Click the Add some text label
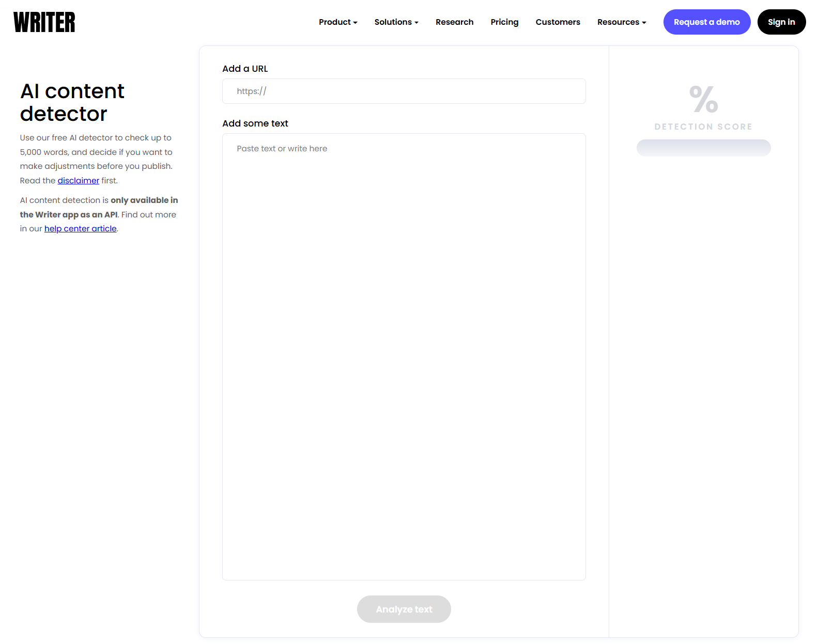Viewport: 818px width, 644px height. tap(255, 123)
